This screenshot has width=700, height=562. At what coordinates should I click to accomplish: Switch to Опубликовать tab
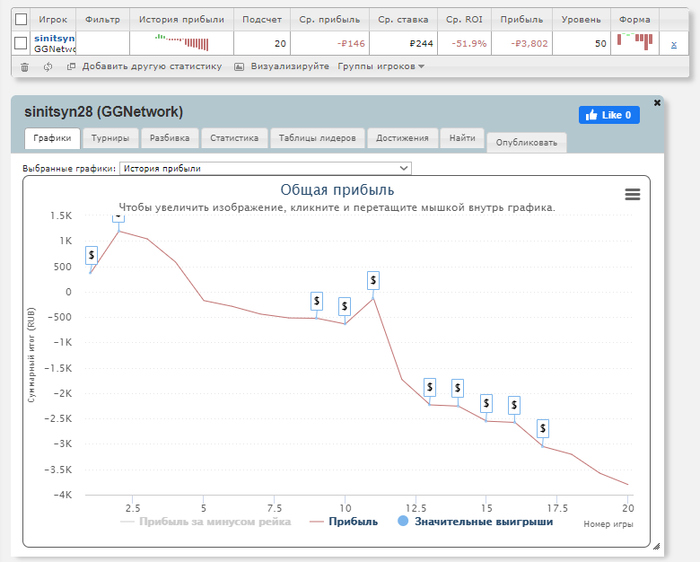pos(526,143)
